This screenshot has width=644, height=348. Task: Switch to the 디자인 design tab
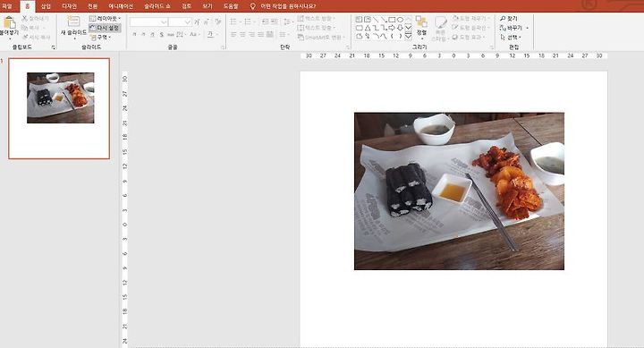(69, 6)
